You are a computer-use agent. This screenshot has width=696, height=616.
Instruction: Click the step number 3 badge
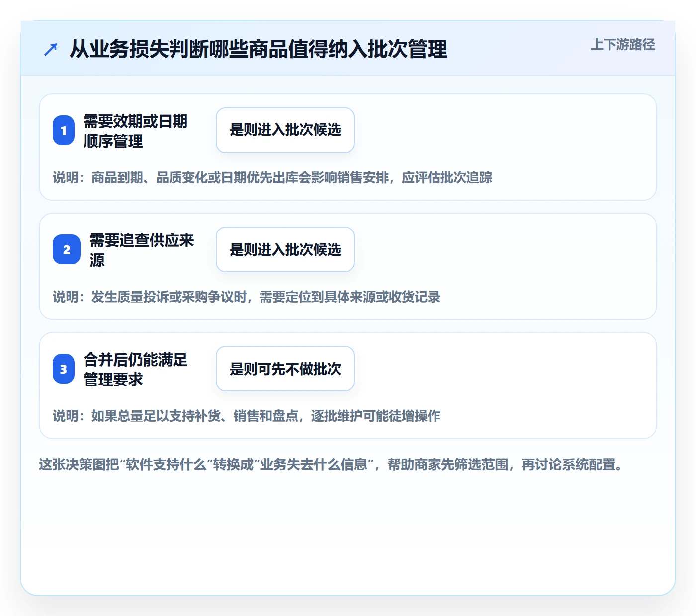[x=64, y=369]
